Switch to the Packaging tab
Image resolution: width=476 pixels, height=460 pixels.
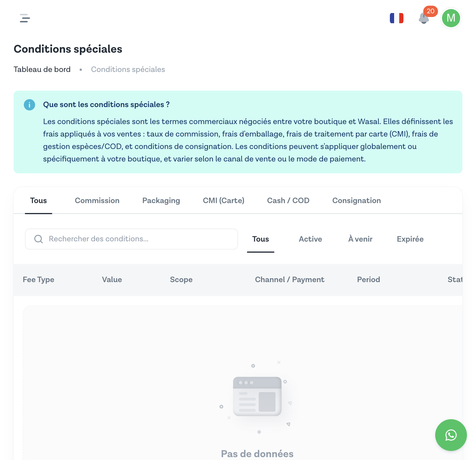(161, 201)
